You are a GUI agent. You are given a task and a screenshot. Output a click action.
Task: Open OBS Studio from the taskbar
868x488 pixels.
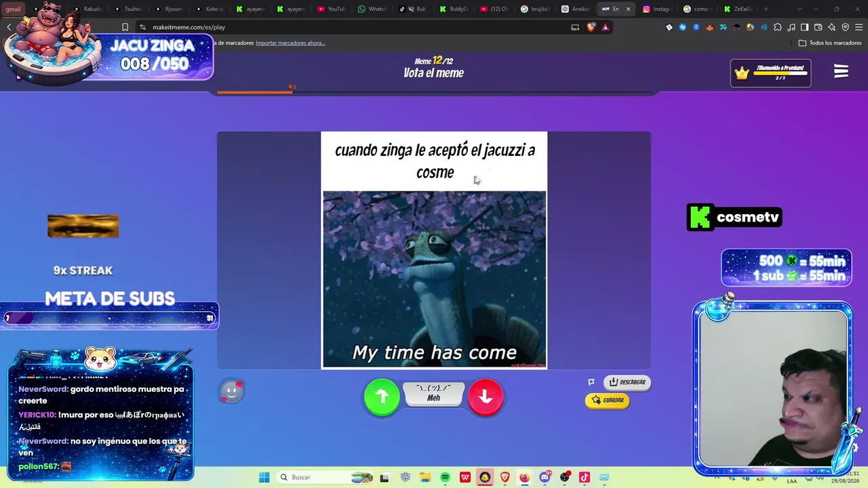point(565,477)
